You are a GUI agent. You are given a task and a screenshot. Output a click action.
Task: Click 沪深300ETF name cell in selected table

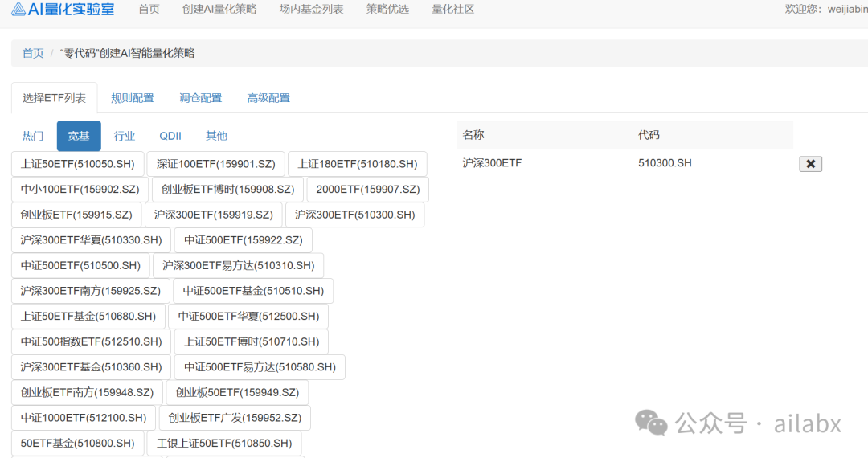pyautogui.click(x=492, y=163)
